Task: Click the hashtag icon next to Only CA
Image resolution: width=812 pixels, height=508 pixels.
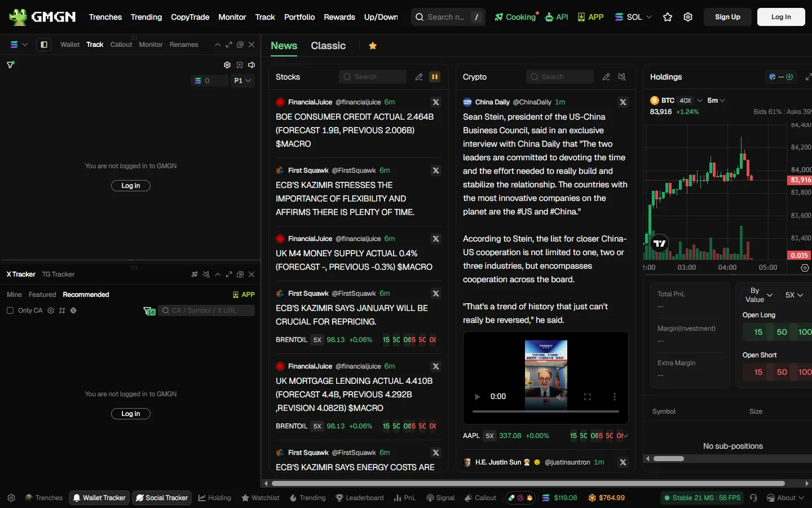Action: 62,310
